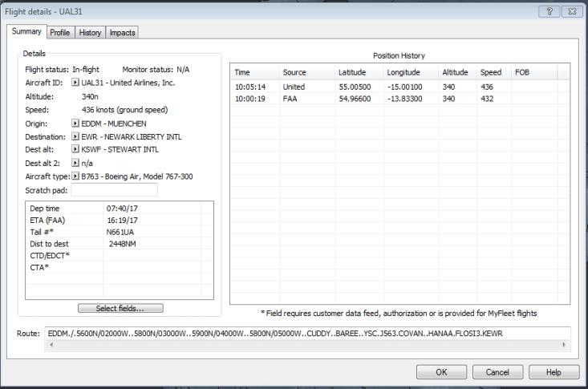Sort by the Longitude column header

pyautogui.click(x=411, y=72)
